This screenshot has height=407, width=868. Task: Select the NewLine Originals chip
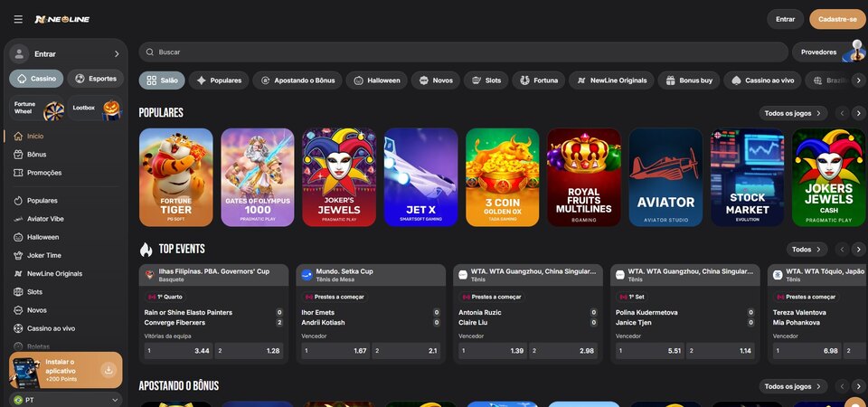coord(611,80)
